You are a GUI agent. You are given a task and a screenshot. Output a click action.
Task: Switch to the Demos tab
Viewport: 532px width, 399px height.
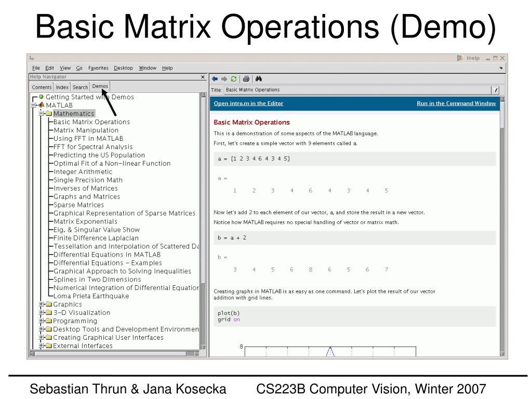coord(100,86)
